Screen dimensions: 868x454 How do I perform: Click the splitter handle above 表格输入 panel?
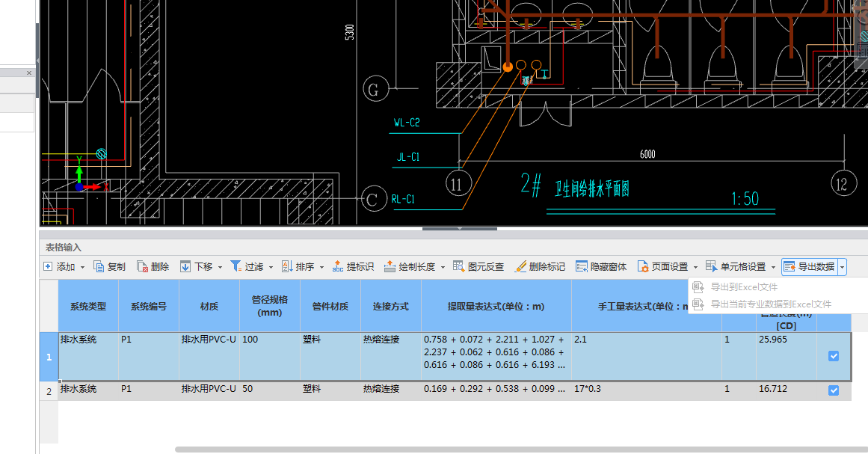pyautogui.click(x=460, y=228)
